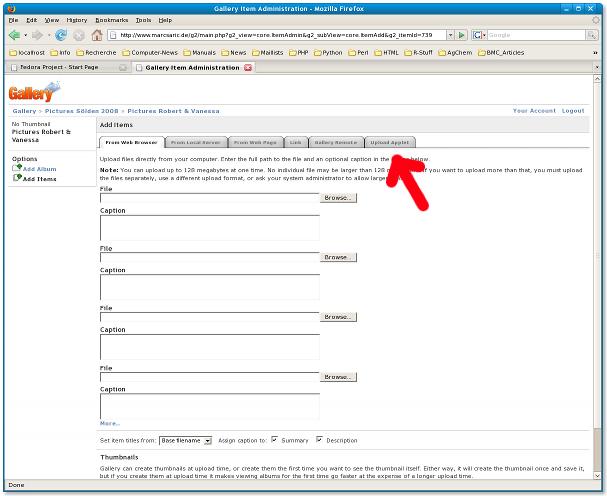Expand the URL history dropdown arrow

coord(448,35)
